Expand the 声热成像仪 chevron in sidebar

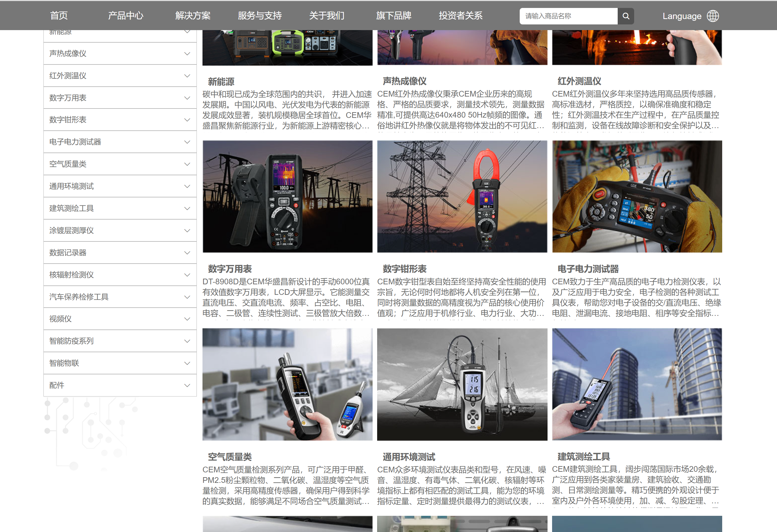187,53
